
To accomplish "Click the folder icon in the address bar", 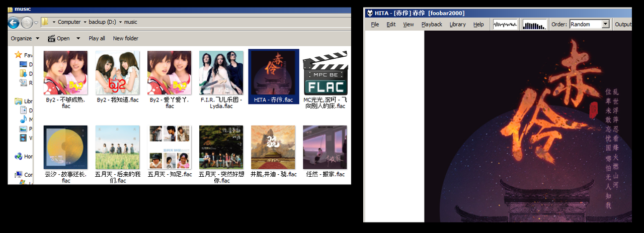I will [45, 22].
